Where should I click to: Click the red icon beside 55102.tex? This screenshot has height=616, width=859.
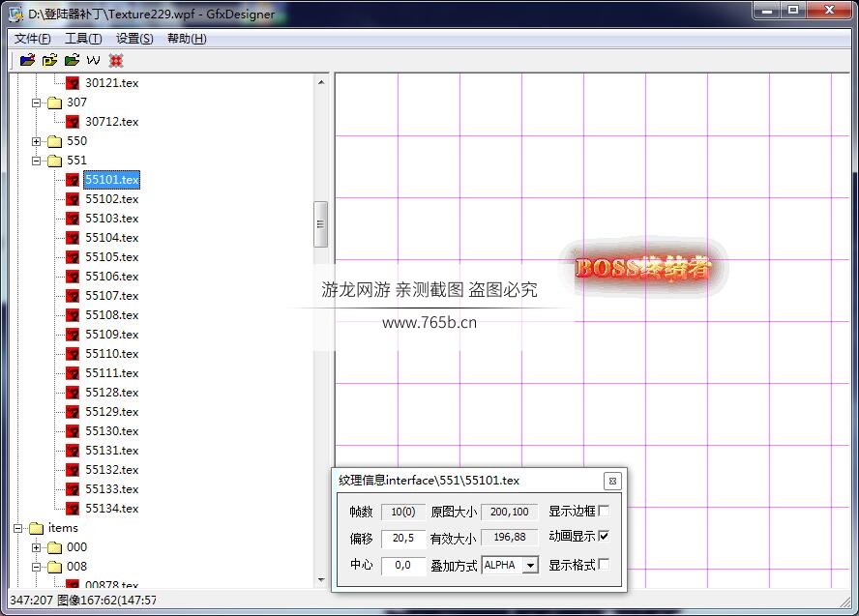pyautogui.click(x=73, y=199)
